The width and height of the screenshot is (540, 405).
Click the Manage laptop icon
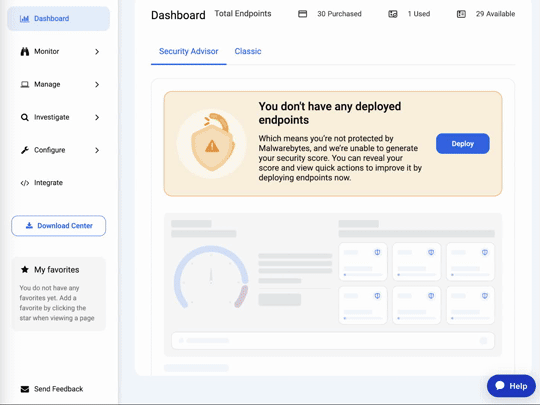coord(24,84)
